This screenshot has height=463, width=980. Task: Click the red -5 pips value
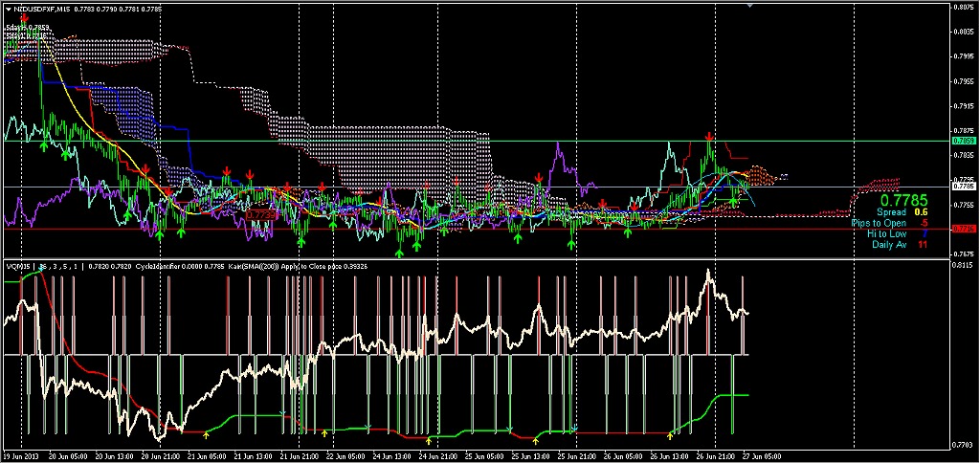tap(924, 223)
